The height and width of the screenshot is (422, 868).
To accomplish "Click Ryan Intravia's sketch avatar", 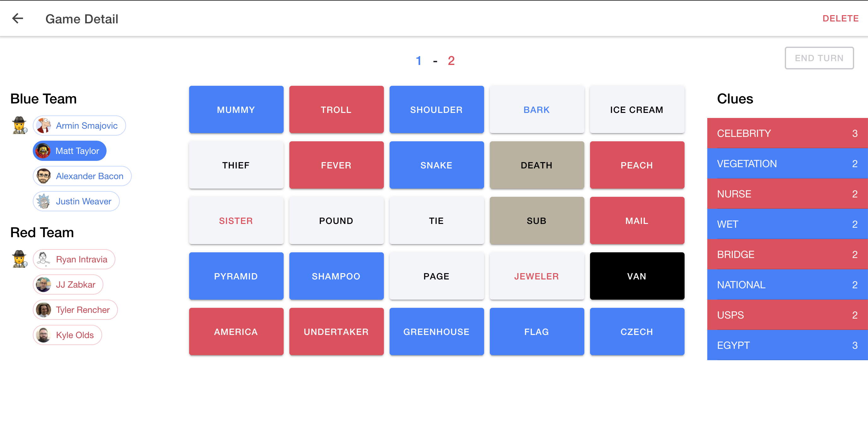I will click(x=44, y=260).
